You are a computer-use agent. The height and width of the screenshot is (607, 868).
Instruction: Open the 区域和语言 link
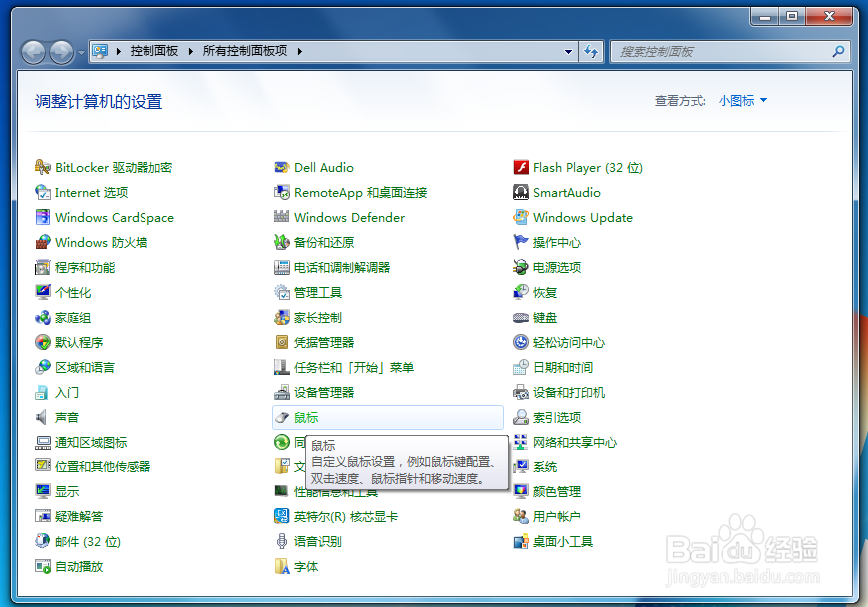(85, 367)
